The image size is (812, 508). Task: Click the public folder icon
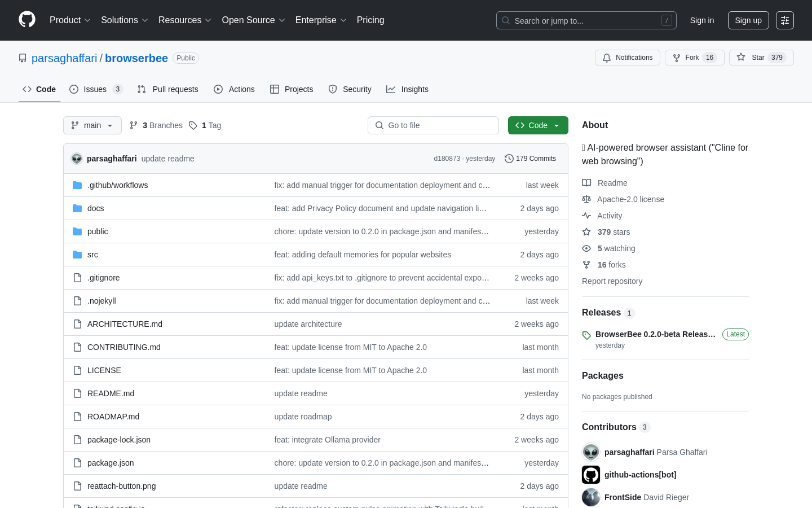pyautogui.click(x=77, y=231)
